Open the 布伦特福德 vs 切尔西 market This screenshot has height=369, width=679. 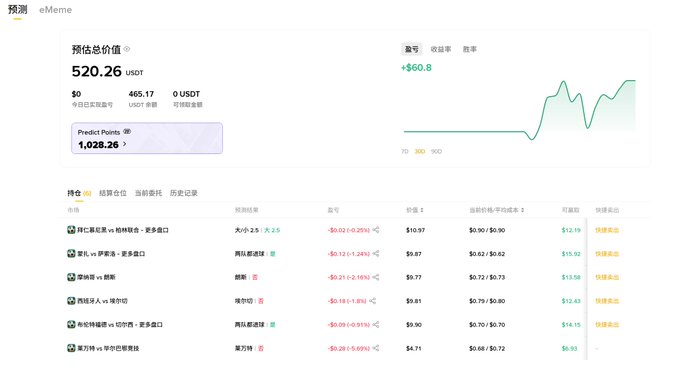tap(120, 324)
